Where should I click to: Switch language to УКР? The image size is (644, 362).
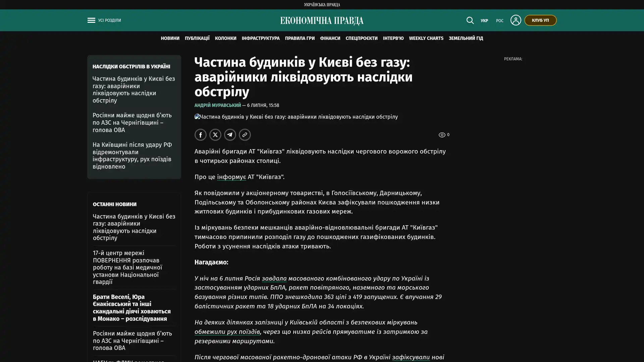pos(484,21)
